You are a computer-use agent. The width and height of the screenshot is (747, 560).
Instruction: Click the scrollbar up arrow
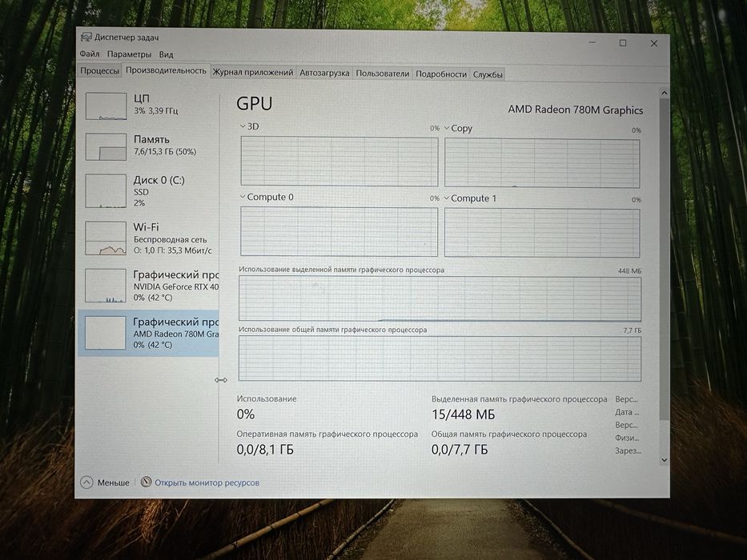664,93
